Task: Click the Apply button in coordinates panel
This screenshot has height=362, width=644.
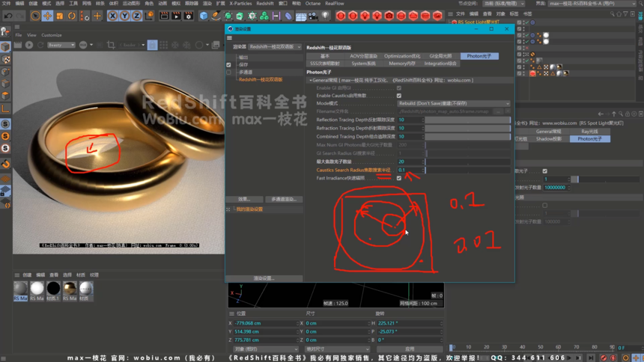Action: click(410, 349)
